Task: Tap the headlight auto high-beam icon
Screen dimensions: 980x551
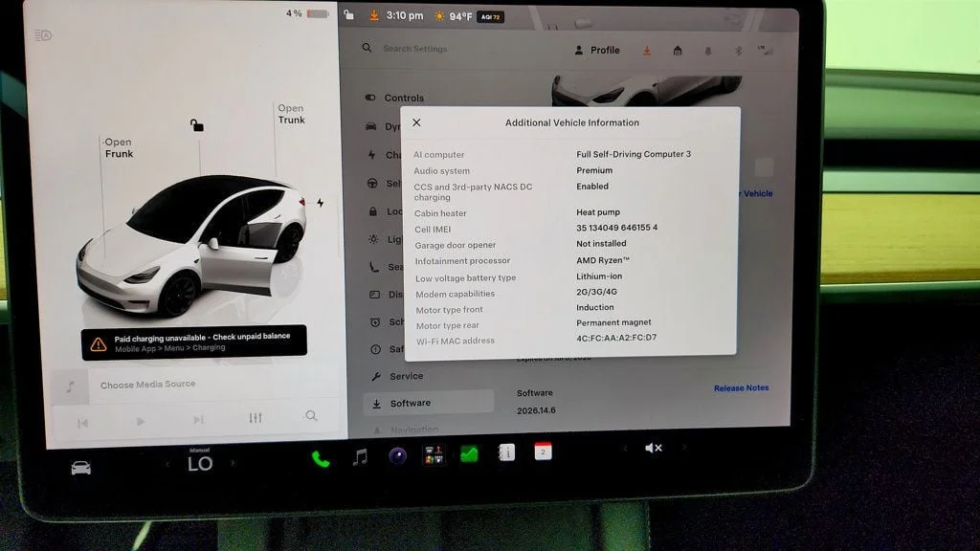Action: coord(43,35)
